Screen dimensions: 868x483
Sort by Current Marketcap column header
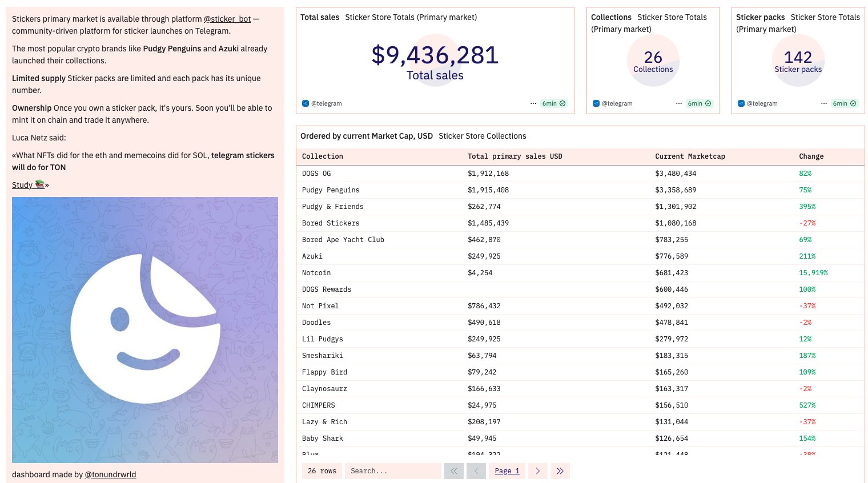pos(690,156)
